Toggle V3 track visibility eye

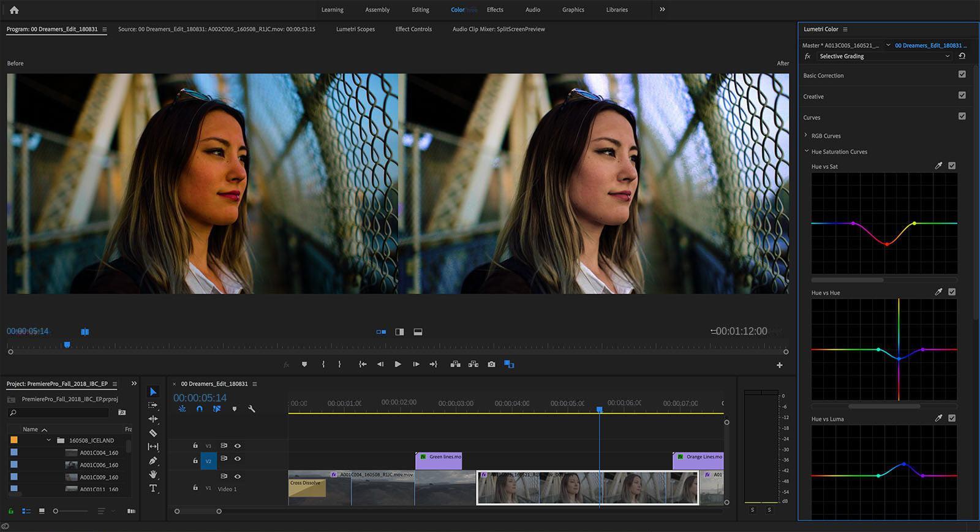pos(238,446)
